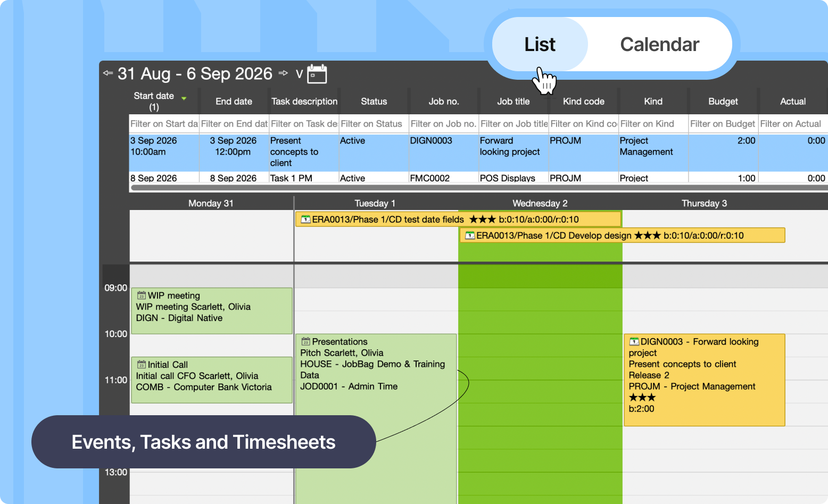This screenshot has height=504, width=828.
Task: Select the DIGN0003 job number cell
Action: (x=444, y=152)
